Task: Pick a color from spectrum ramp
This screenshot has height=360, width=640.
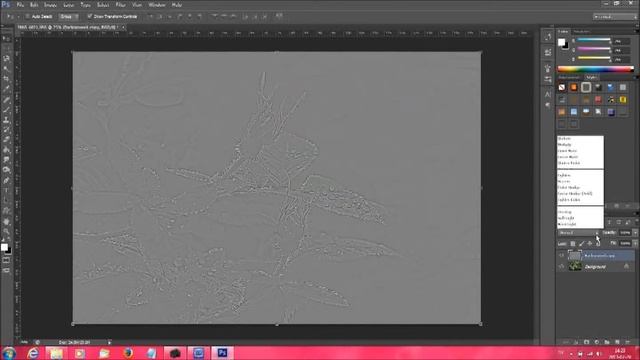Action: [596, 69]
